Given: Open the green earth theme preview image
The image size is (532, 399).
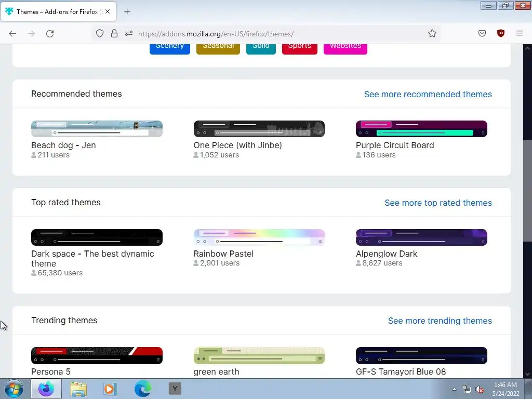Looking at the screenshot, I should 259,355.
